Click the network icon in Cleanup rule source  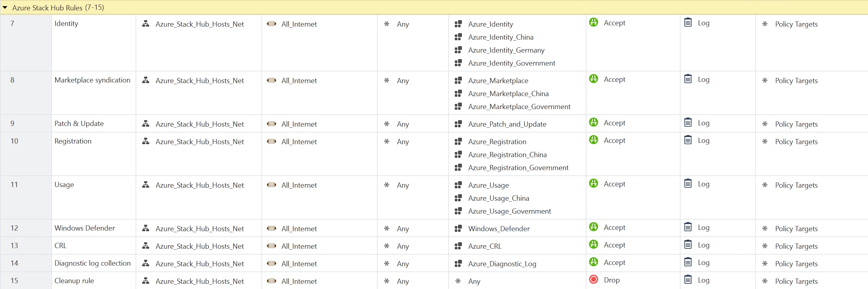[x=146, y=281]
